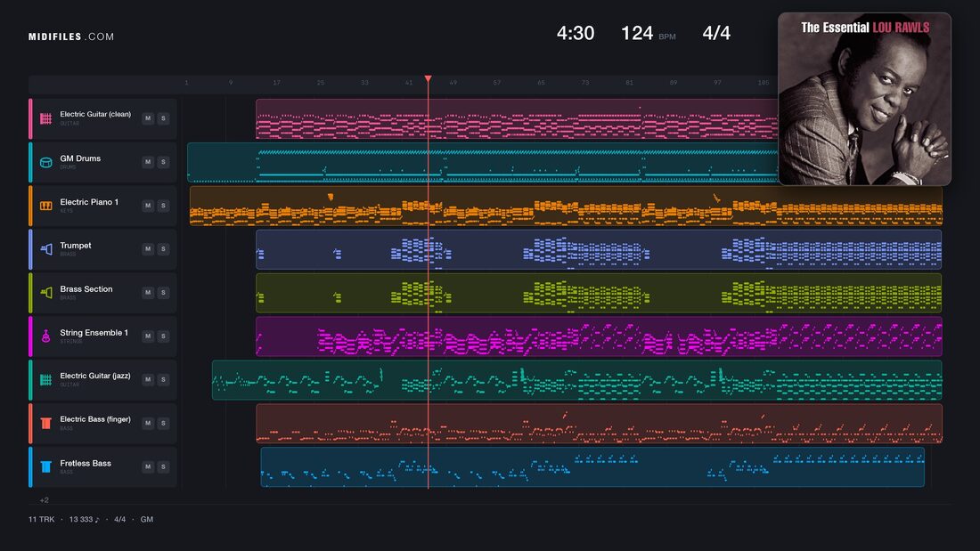Select the Electric Piano 1 track name
This screenshot has height=551, width=980.
89,202
